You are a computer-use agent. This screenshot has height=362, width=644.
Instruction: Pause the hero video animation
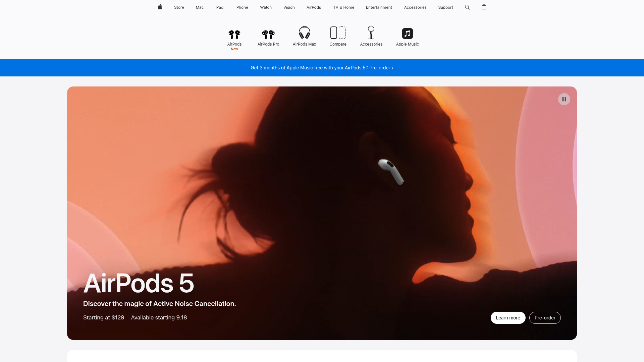tap(564, 99)
